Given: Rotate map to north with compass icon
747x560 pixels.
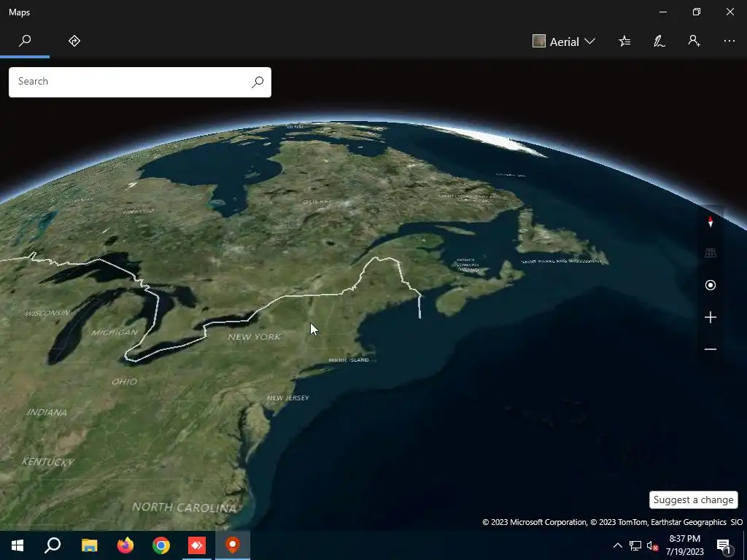Looking at the screenshot, I should (711, 222).
